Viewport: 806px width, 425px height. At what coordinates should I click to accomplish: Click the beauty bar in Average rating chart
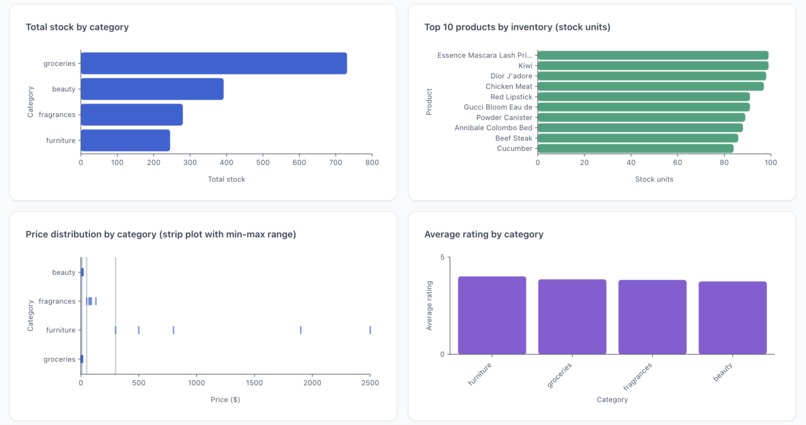point(732,318)
